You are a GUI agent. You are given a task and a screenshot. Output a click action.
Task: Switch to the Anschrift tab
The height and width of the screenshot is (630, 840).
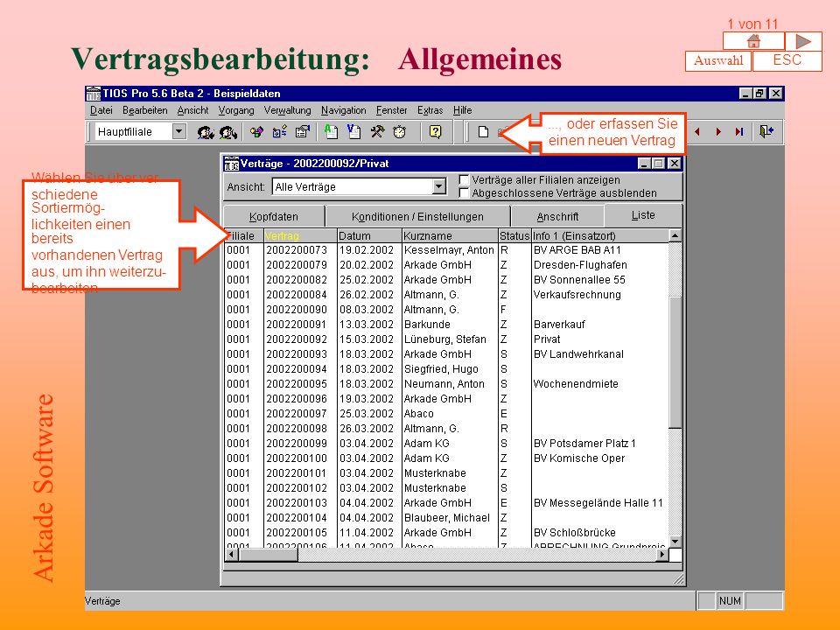(x=557, y=216)
